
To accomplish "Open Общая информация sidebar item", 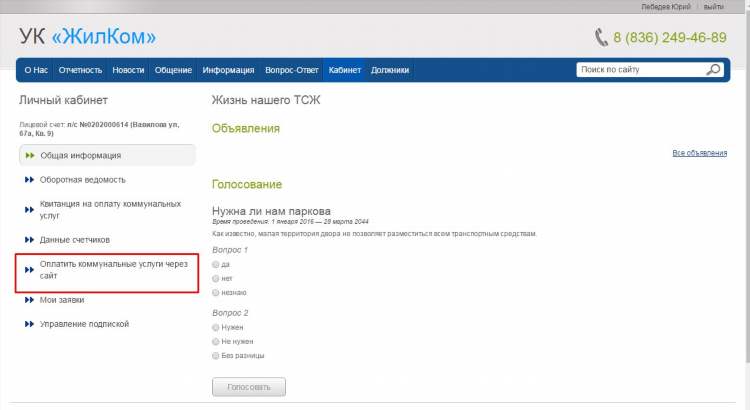I will [x=107, y=155].
